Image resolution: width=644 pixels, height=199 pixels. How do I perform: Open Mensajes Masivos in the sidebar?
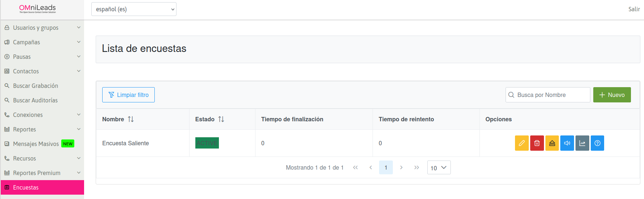pyautogui.click(x=36, y=144)
